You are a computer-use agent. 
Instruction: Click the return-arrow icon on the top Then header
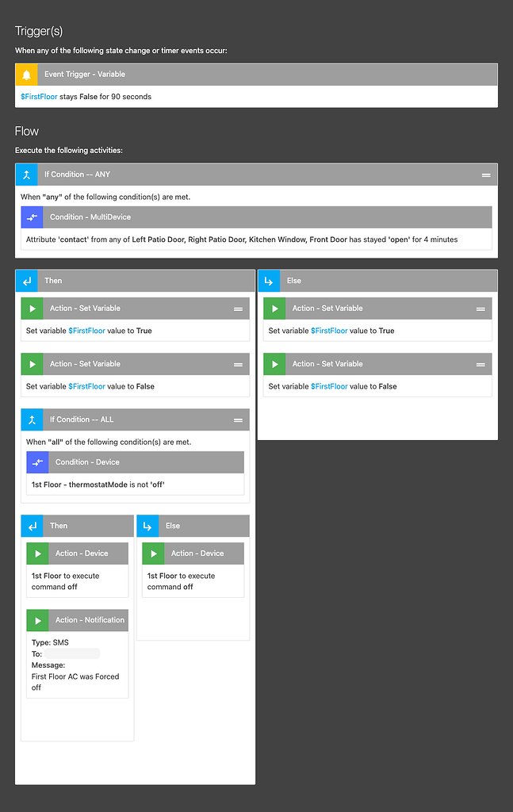pos(26,280)
